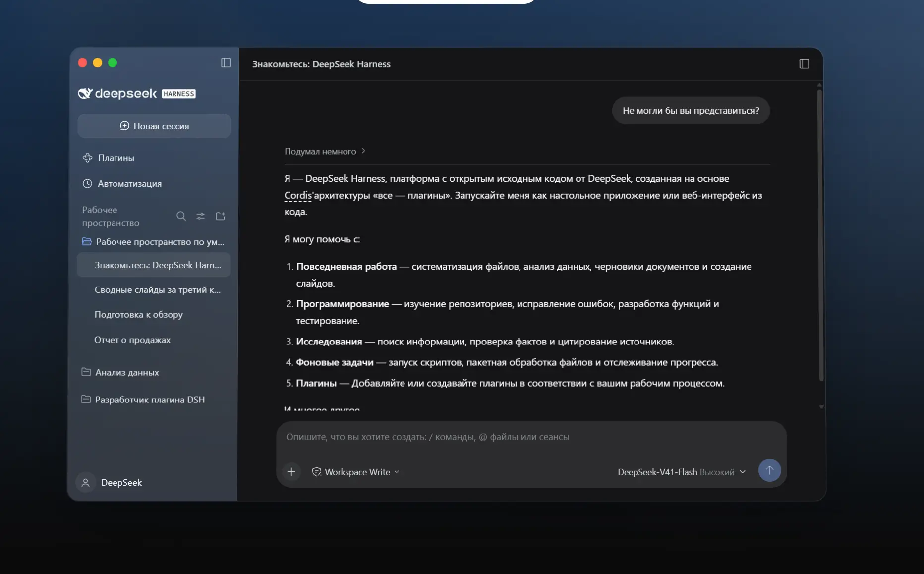Screen dimensions: 924x574
Task: Click the Повседневная работа list item
Action: coord(524,275)
